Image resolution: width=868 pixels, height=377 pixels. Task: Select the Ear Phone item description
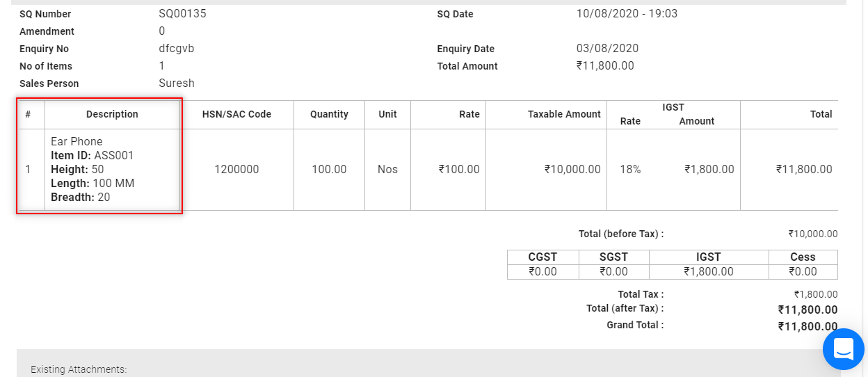tap(77, 141)
